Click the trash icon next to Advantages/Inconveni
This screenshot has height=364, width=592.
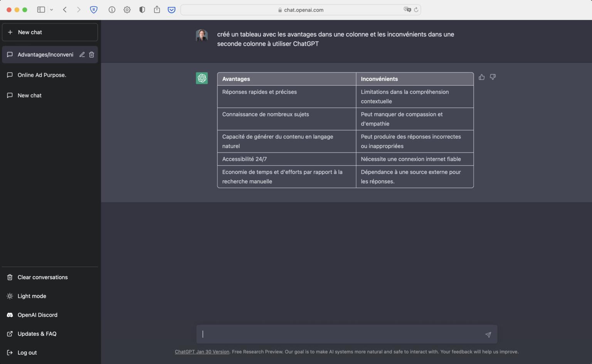(91, 54)
